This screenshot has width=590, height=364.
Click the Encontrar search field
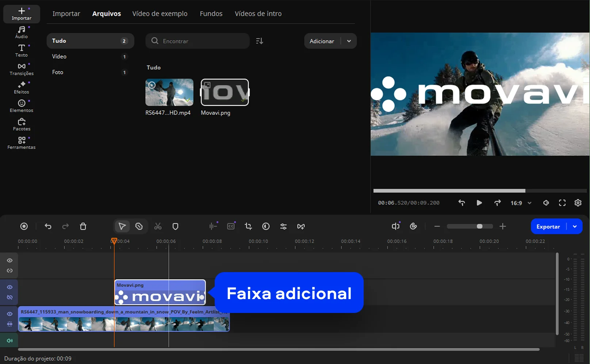click(x=198, y=41)
